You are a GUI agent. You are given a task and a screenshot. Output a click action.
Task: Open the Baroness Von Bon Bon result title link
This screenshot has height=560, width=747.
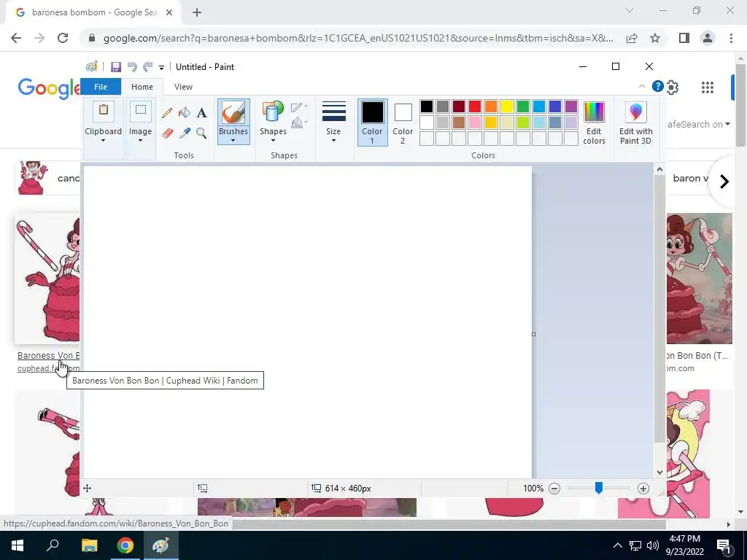pos(48,355)
